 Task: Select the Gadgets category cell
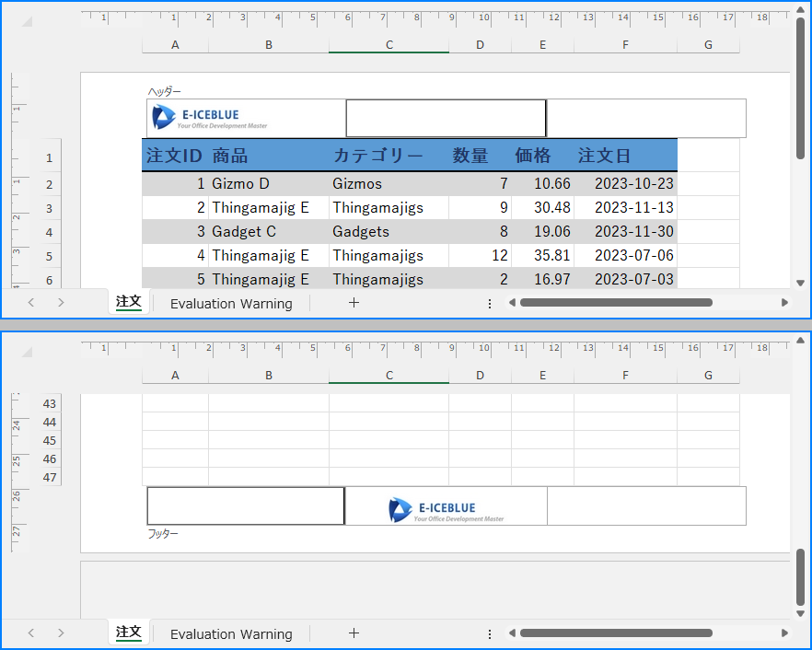[389, 231]
